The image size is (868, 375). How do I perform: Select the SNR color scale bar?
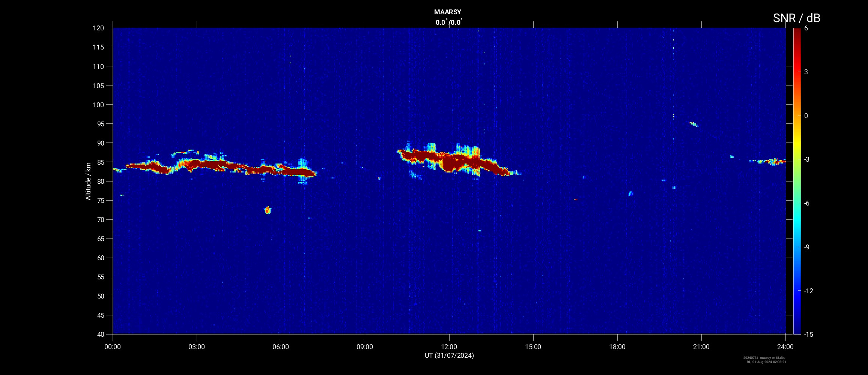pos(797,181)
